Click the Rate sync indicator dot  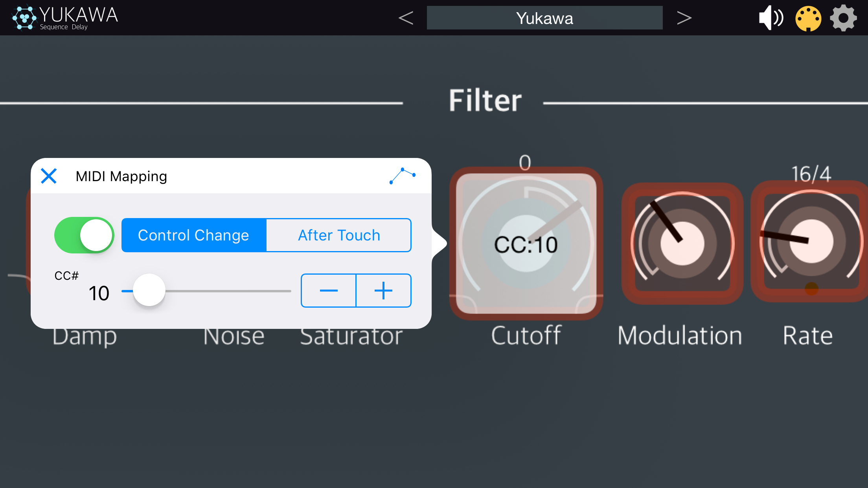811,289
